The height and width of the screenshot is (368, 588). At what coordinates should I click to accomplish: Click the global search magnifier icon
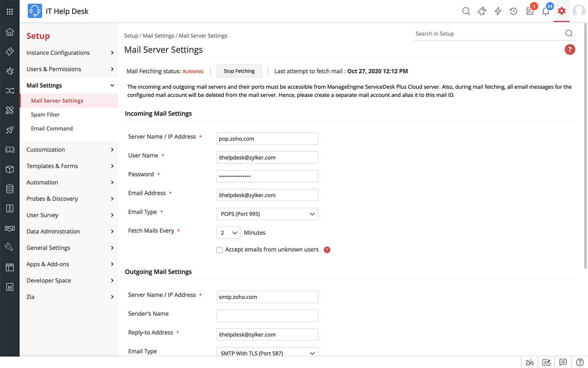pos(466,11)
